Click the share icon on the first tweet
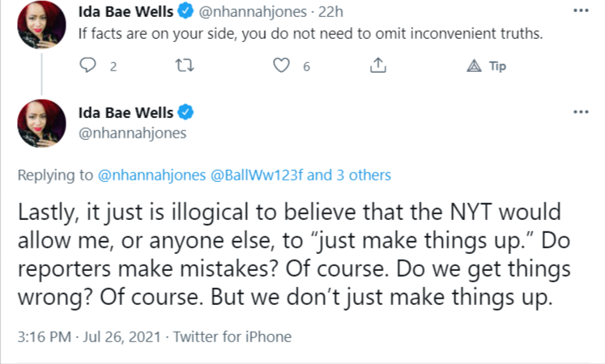The image size is (605, 364). (377, 66)
